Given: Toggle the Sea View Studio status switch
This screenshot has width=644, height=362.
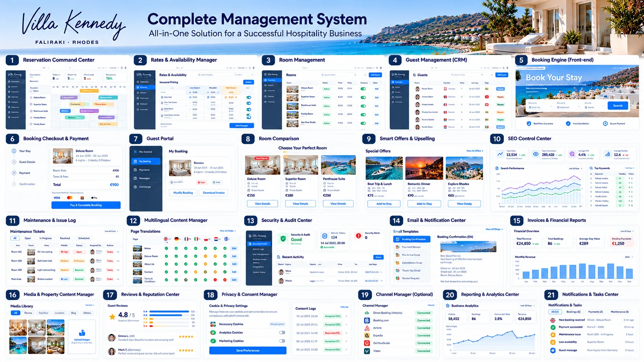Looking at the screenshot, I should [363, 123].
